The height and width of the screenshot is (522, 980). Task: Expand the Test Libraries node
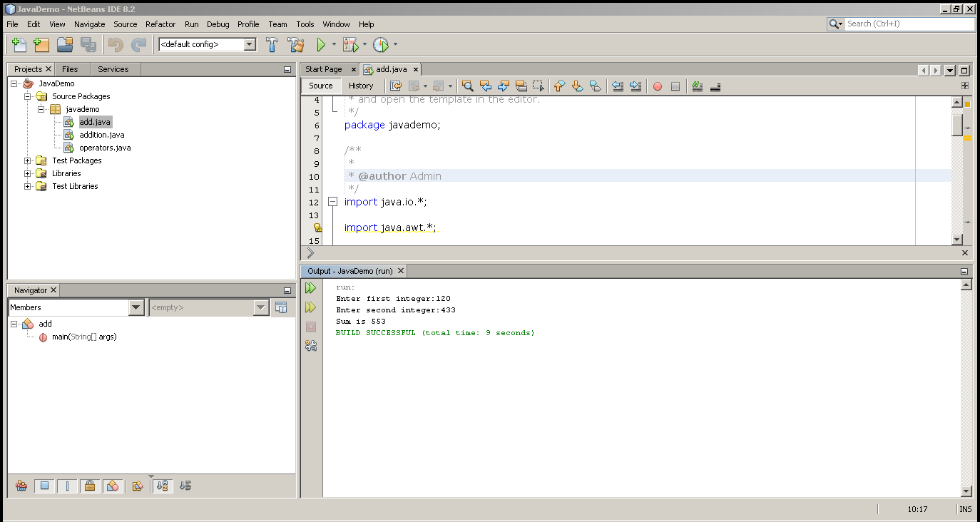[x=27, y=186]
